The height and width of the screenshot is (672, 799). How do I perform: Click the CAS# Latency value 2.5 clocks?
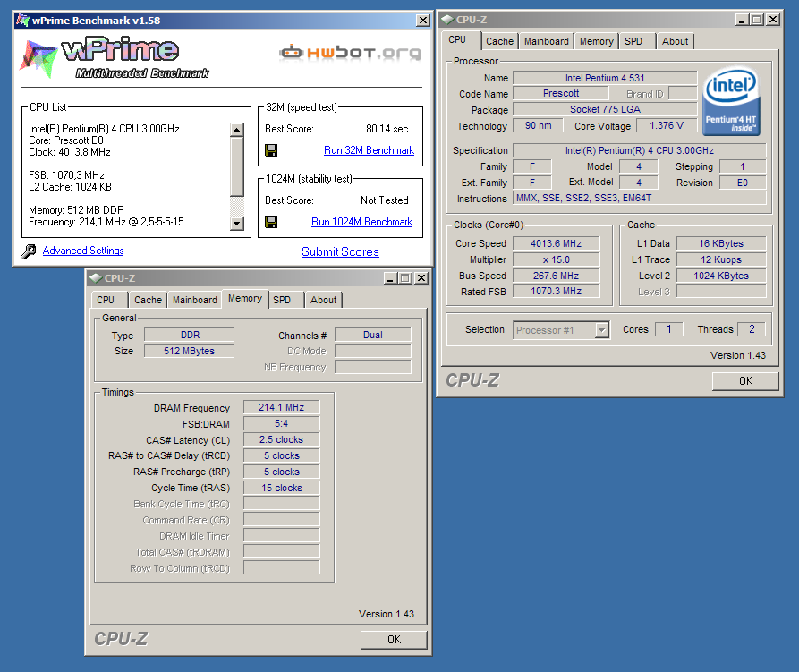(281, 439)
